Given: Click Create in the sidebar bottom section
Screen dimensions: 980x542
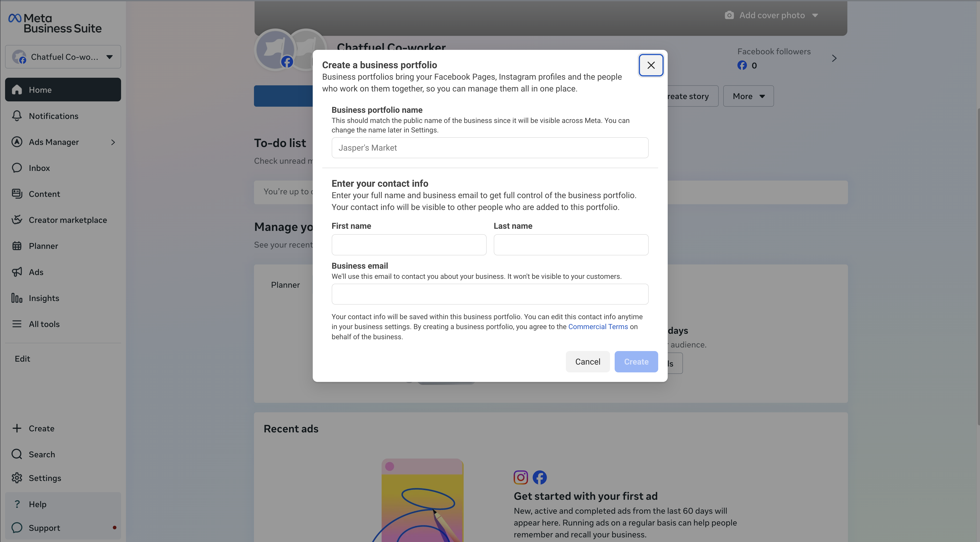Looking at the screenshot, I should point(63,428).
